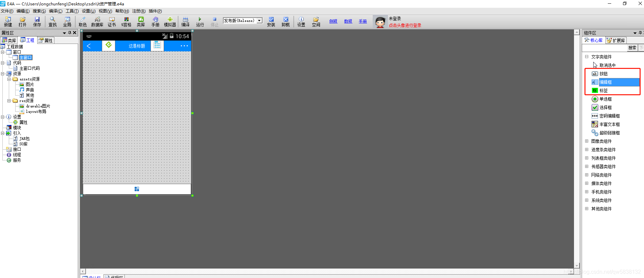Open the 手册 manual toolbar icon

pos(155,22)
